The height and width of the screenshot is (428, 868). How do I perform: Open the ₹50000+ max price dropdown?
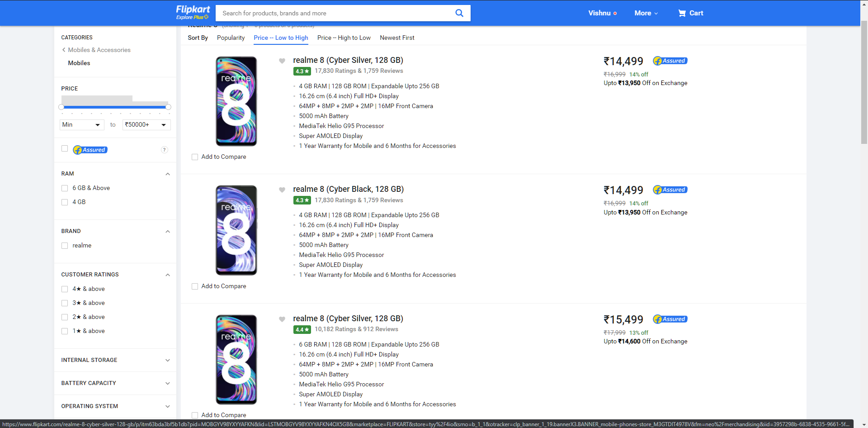pos(146,124)
